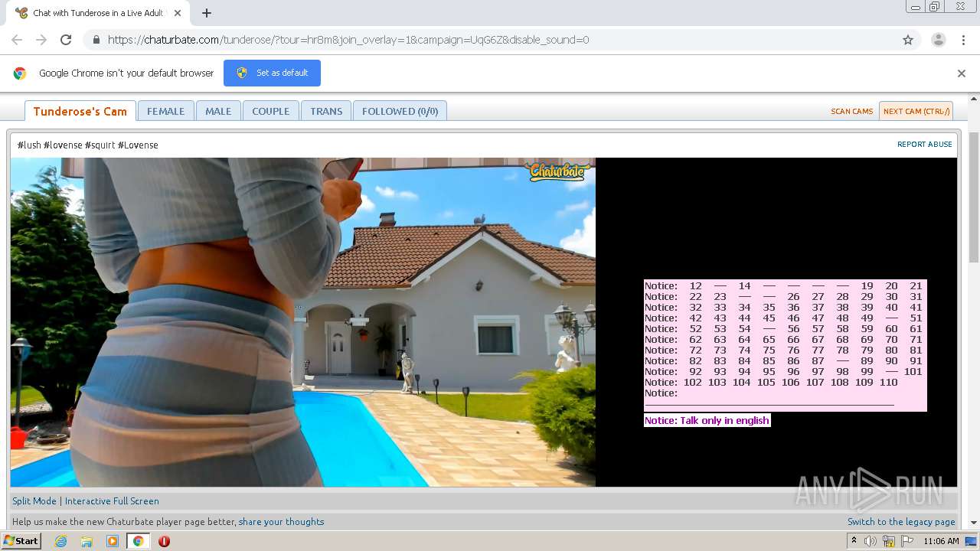
Task: Open the Windows Start menu
Action: [21, 540]
